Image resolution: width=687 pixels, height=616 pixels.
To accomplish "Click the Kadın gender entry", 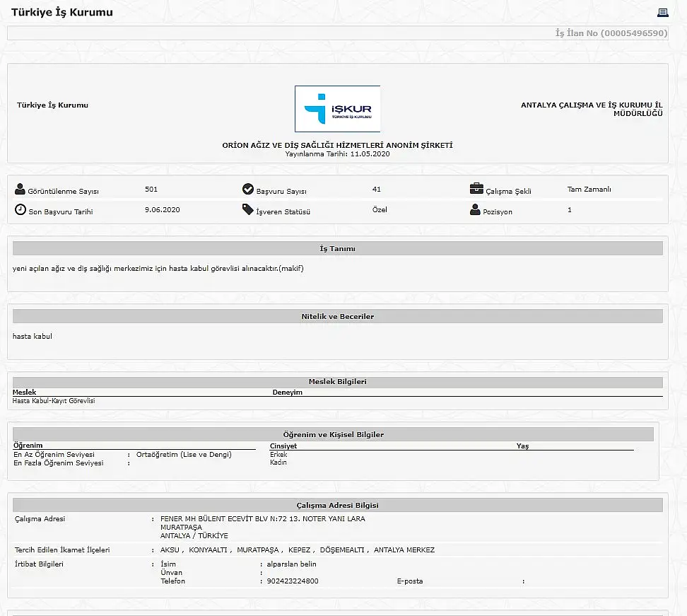I will click(x=278, y=463).
